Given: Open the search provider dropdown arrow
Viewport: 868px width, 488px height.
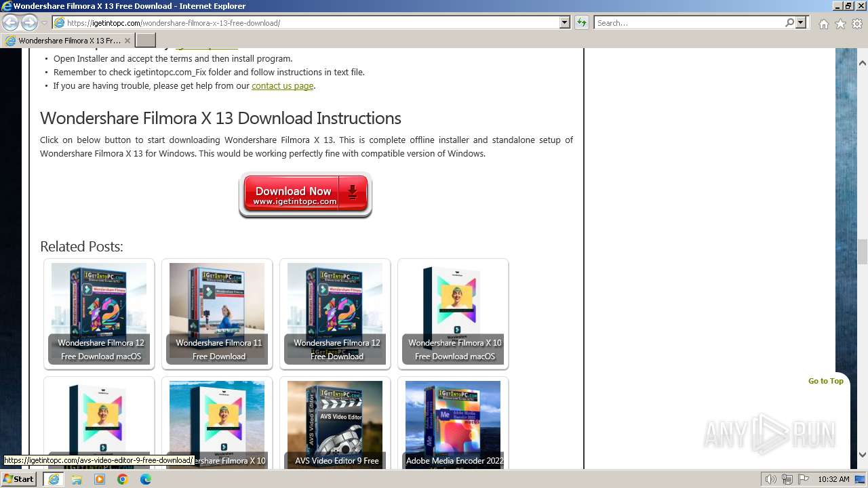Looking at the screenshot, I should [802, 22].
